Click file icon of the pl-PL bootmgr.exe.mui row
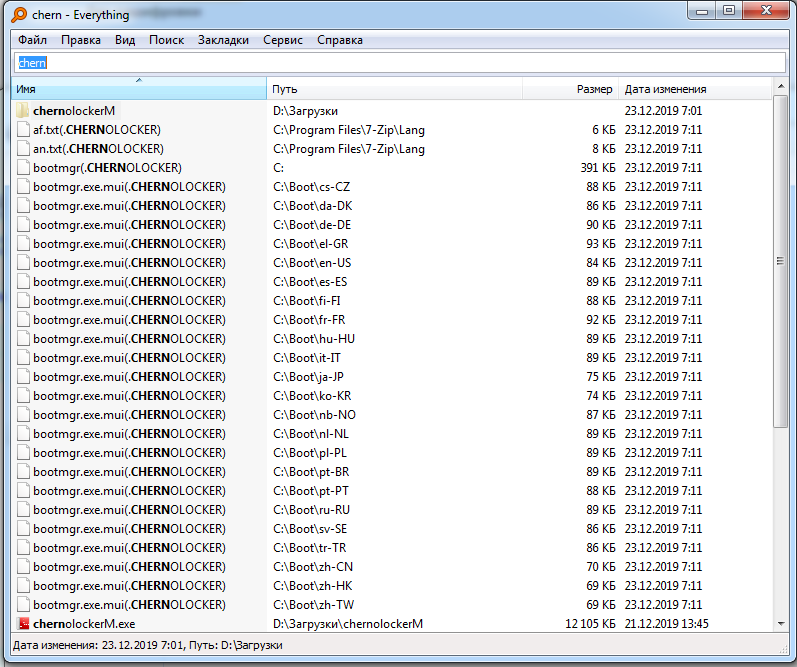This screenshot has width=797, height=667. 23,452
